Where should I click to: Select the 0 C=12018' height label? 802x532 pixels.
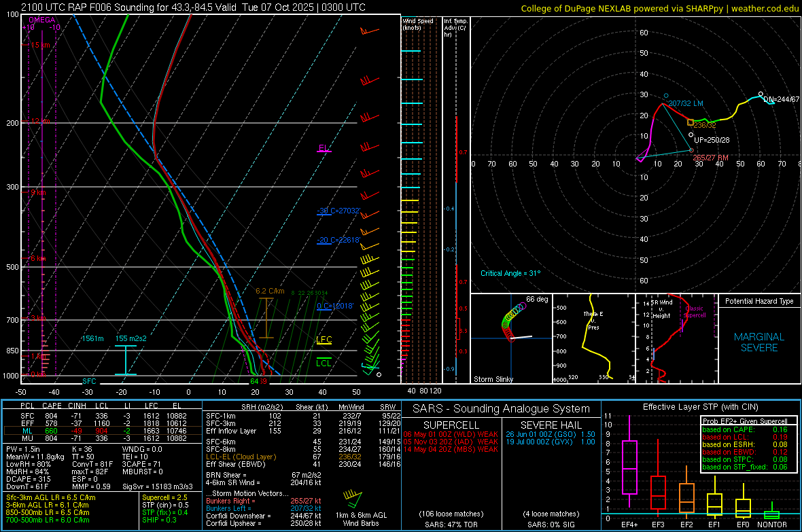(x=335, y=306)
